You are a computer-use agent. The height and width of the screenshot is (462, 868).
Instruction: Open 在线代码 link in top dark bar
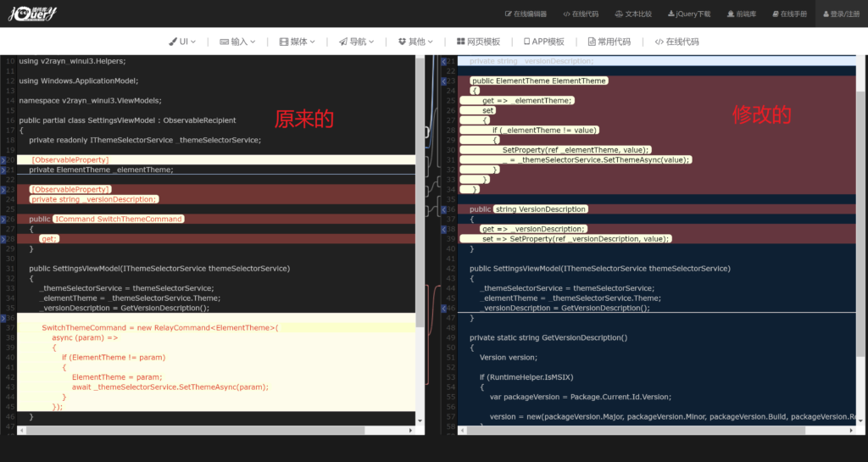click(x=581, y=14)
